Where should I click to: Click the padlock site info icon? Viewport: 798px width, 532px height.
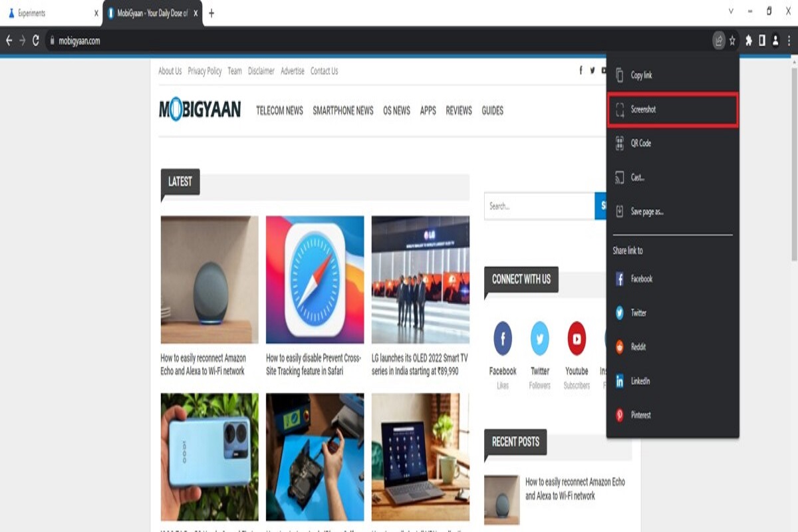pyautogui.click(x=51, y=41)
